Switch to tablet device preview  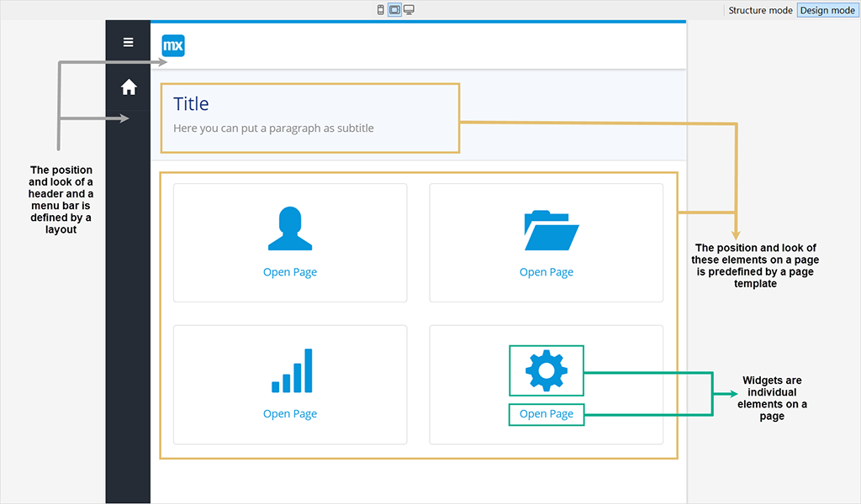pyautogui.click(x=394, y=10)
